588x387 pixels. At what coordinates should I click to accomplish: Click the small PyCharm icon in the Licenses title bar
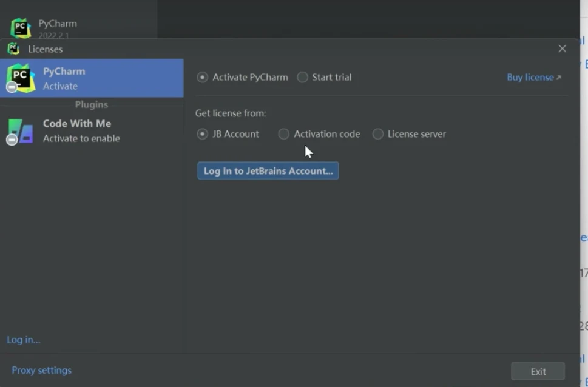(13, 49)
